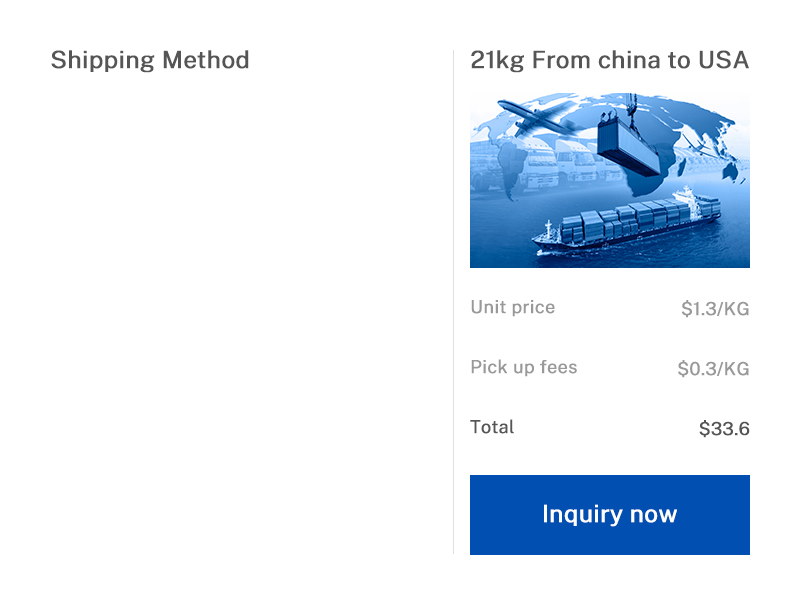The width and height of the screenshot is (800, 605).
Task: Click the vertical divider beside Shipping Method
Action: (x=453, y=302)
